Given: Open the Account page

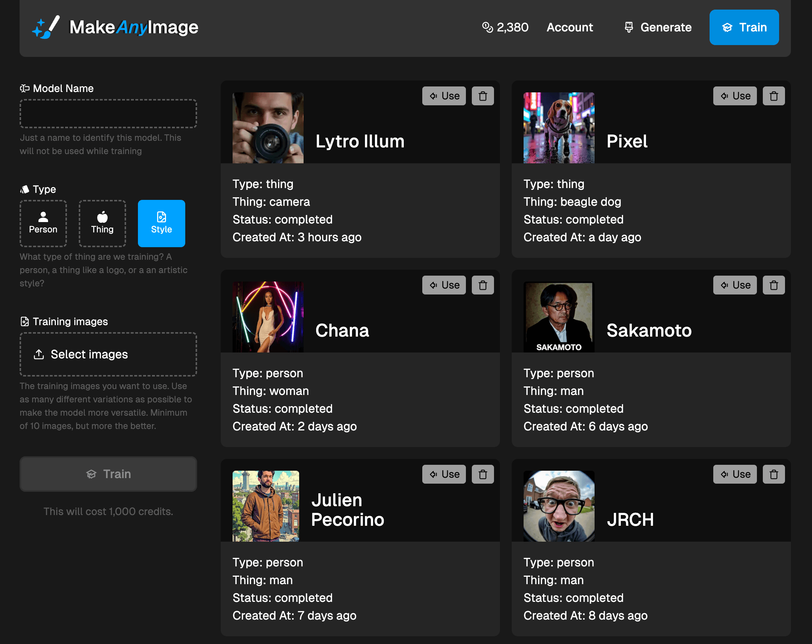Looking at the screenshot, I should (569, 27).
